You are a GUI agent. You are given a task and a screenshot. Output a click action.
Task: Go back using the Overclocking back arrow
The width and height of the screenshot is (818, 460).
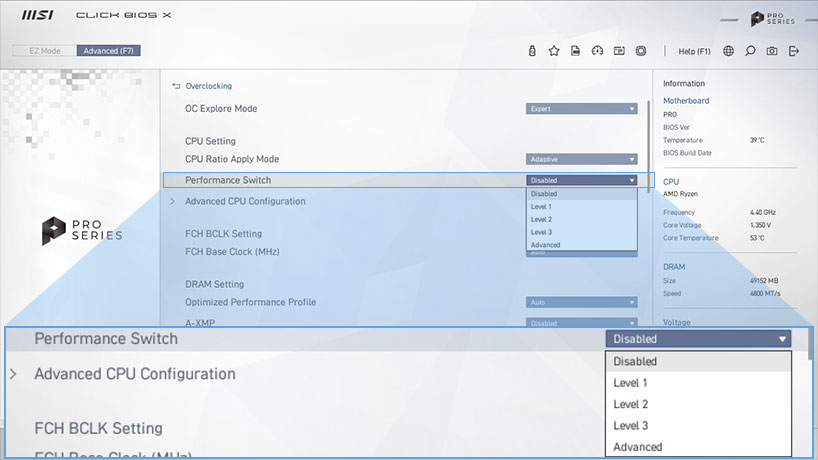[x=178, y=86]
